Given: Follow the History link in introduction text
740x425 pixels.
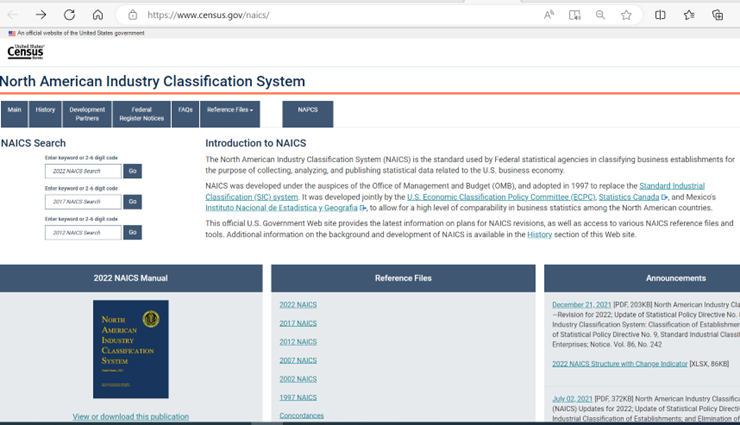Looking at the screenshot, I should (x=539, y=234).
